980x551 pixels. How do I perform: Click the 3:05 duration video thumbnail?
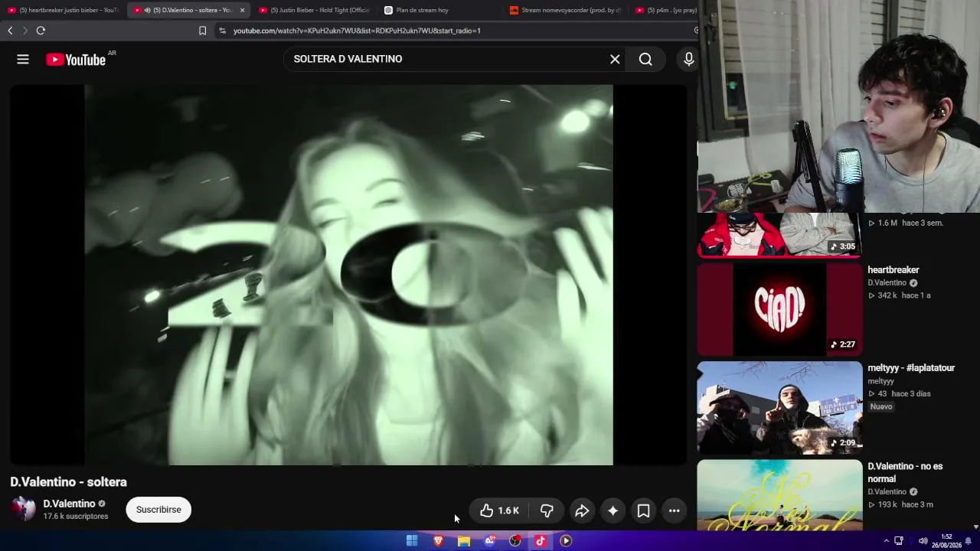pos(779,235)
